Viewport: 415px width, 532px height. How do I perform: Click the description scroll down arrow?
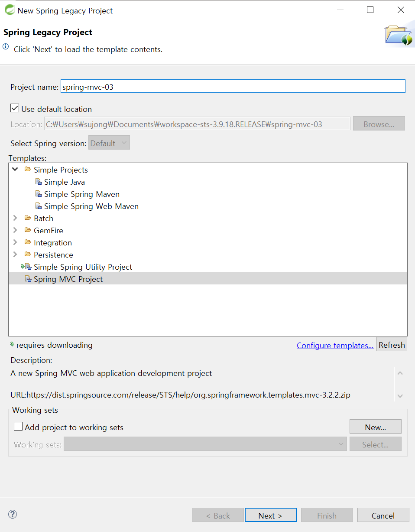(400, 395)
